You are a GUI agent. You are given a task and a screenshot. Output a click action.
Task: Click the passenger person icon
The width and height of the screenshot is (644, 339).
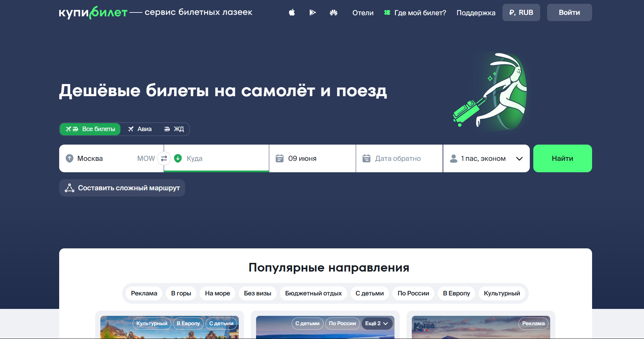[453, 158]
